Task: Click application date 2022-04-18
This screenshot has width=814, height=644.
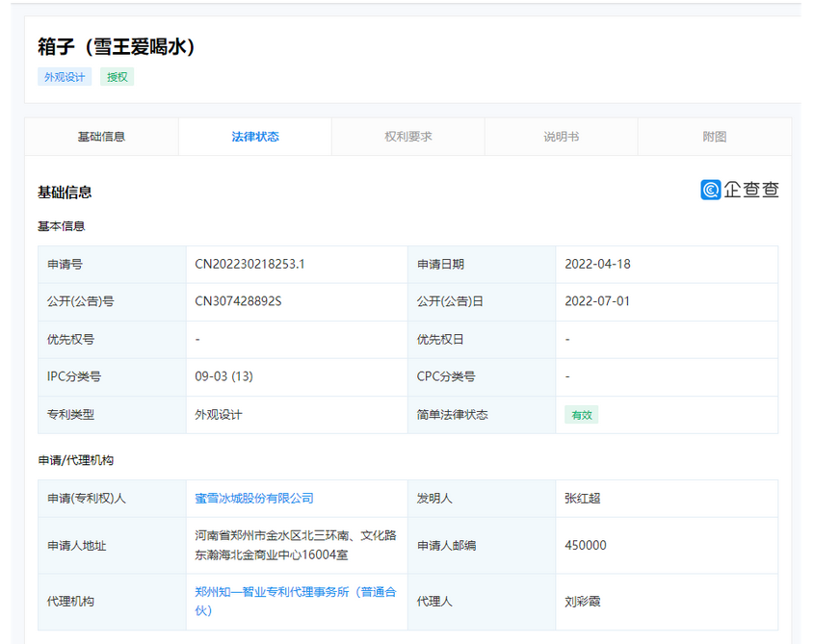Action: point(597,264)
